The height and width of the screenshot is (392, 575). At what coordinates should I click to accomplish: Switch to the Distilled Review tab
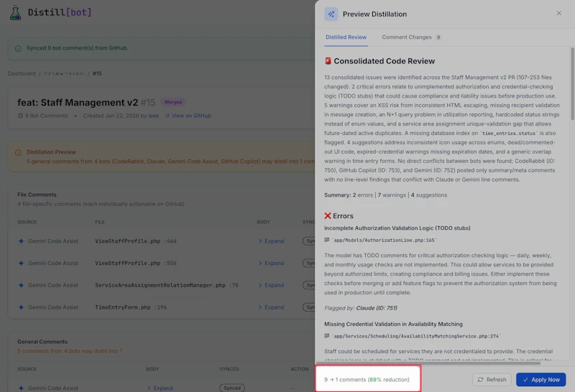pyautogui.click(x=346, y=37)
